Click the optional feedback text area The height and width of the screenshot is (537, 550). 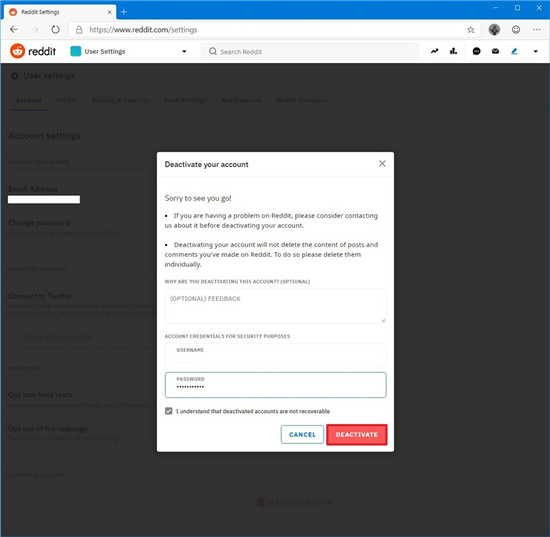point(275,306)
